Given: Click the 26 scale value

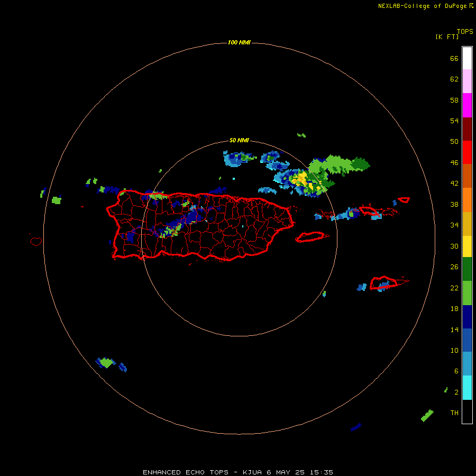Looking at the screenshot, I should pyautogui.click(x=454, y=267).
